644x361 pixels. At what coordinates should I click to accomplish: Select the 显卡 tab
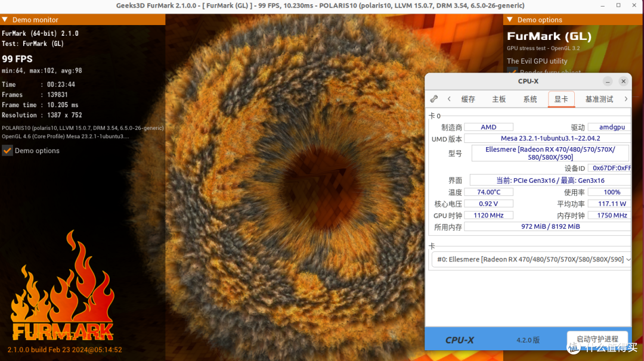point(561,99)
